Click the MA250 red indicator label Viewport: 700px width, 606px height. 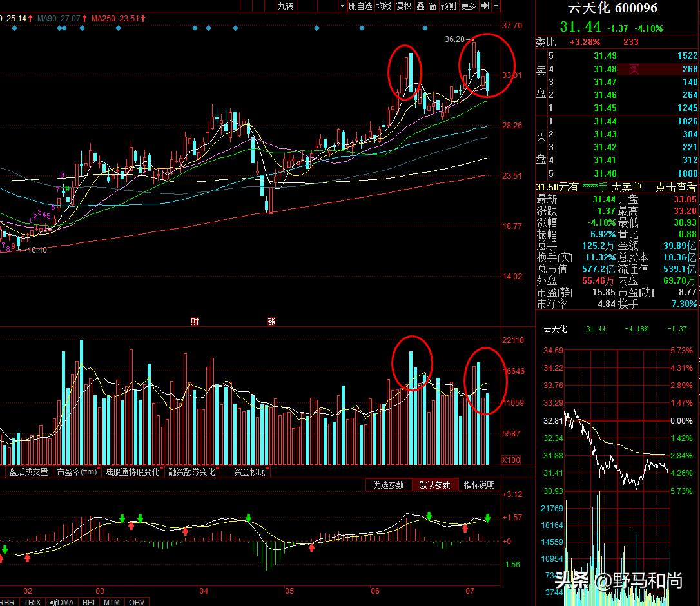pos(115,19)
